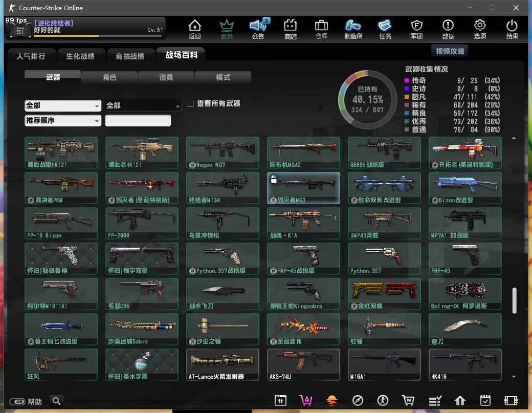Viewport: 532px width, 413px height.
Task: Select the 角色 sub-tab
Action: tap(109, 77)
